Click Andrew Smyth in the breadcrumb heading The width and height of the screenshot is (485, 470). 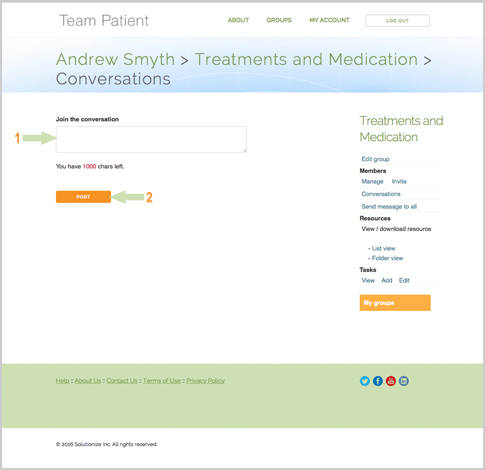115,59
